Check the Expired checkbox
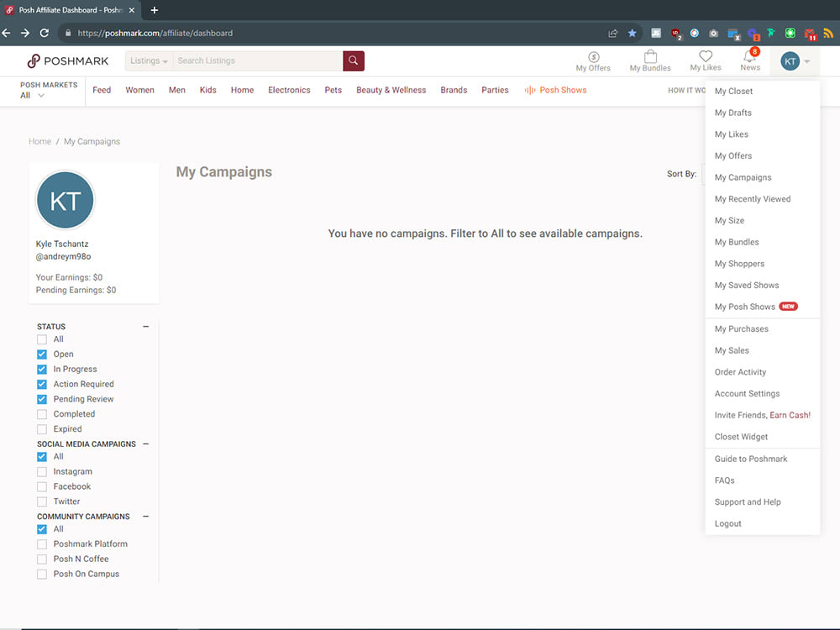 coord(42,429)
